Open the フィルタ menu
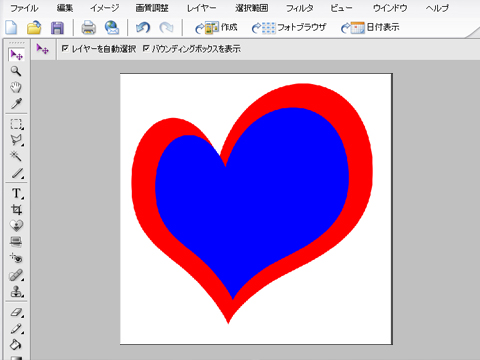 point(299,8)
